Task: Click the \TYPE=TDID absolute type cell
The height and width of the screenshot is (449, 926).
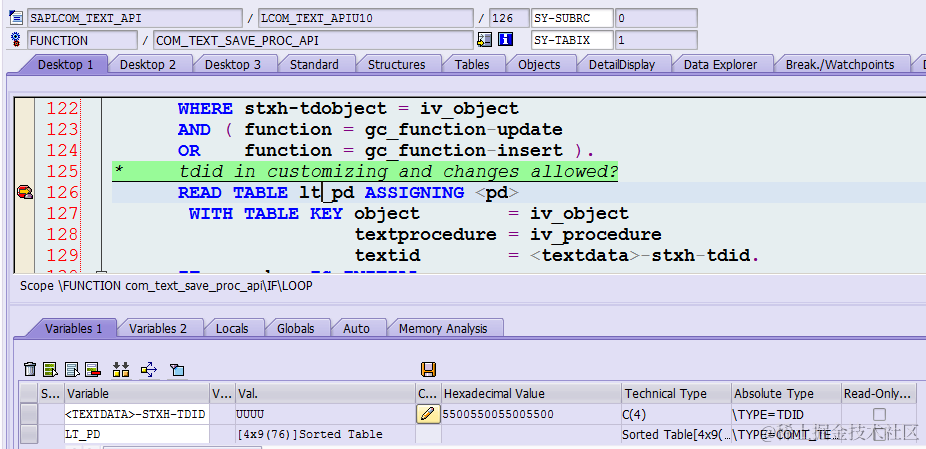Action: (x=786, y=414)
